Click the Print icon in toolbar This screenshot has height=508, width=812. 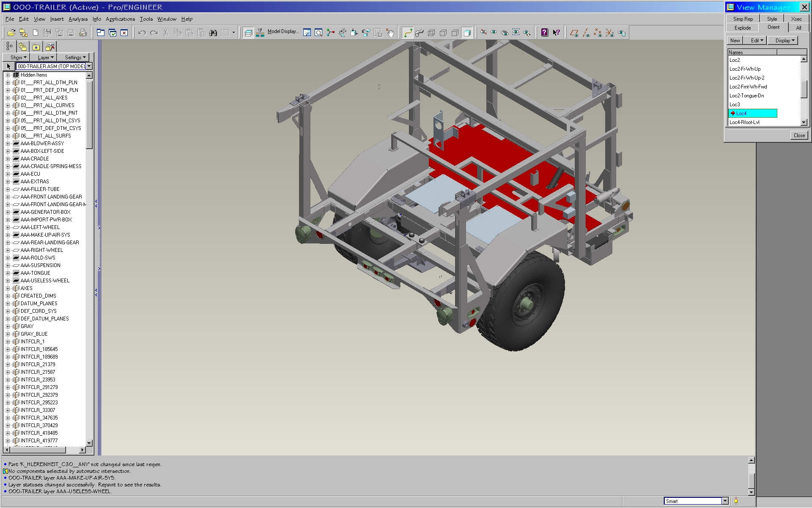coord(83,33)
